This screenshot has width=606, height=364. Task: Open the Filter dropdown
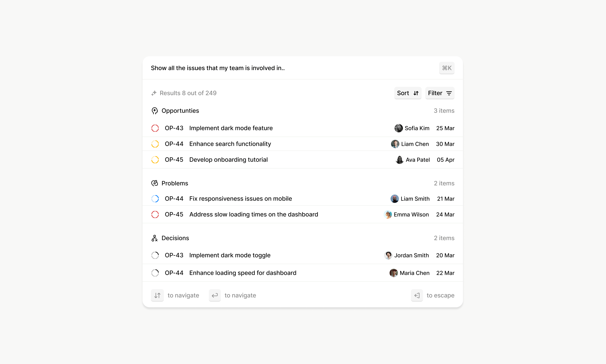coord(440,93)
